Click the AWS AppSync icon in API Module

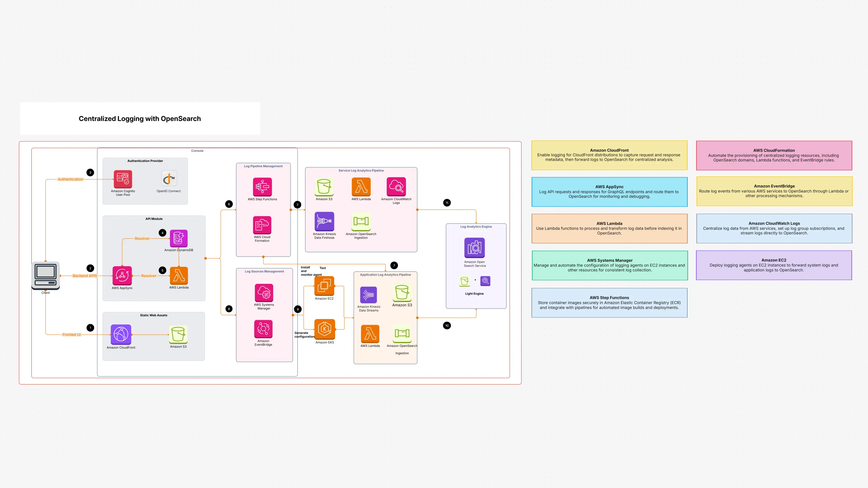click(122, 276)
